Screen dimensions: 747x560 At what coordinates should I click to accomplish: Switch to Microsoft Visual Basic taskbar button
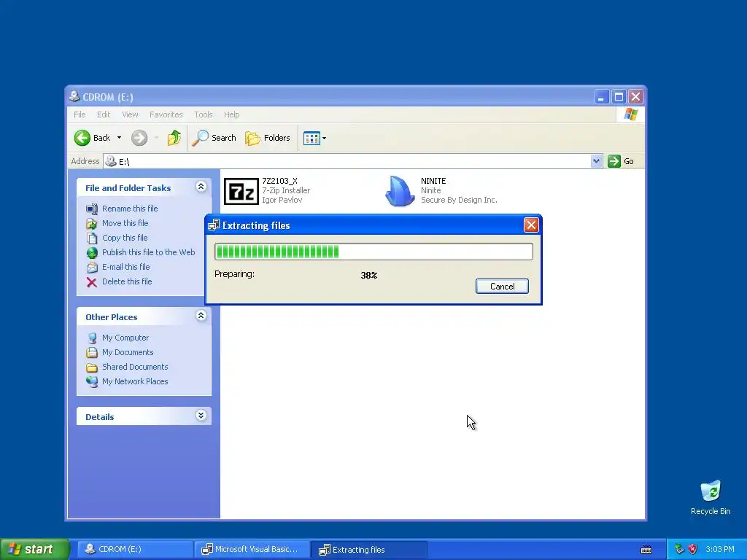click(x=252, y=550)
